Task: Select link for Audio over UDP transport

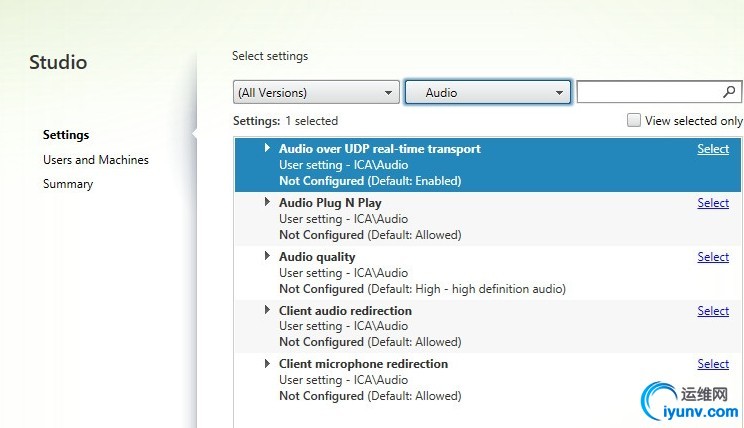Action: tap(713, 149)
